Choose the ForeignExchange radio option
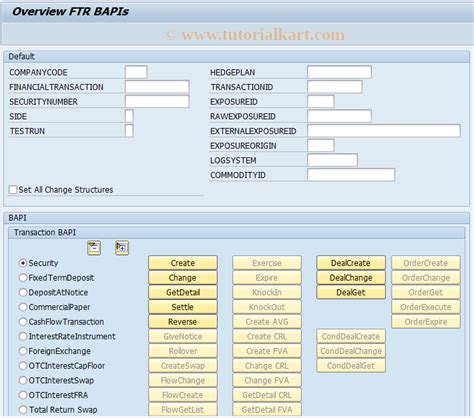Image resolution: width=474 pixels, height=418 pixels. point(23,351)
